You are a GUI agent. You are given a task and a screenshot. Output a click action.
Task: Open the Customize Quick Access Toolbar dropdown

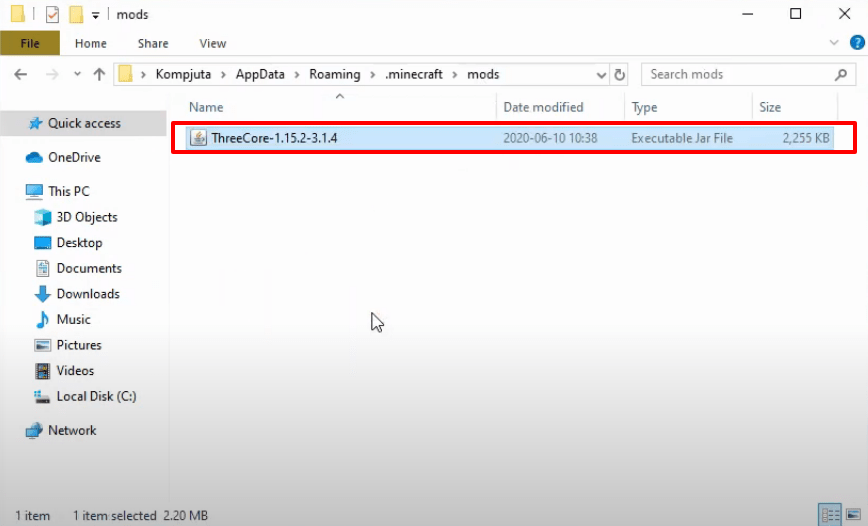coord(95,15)
